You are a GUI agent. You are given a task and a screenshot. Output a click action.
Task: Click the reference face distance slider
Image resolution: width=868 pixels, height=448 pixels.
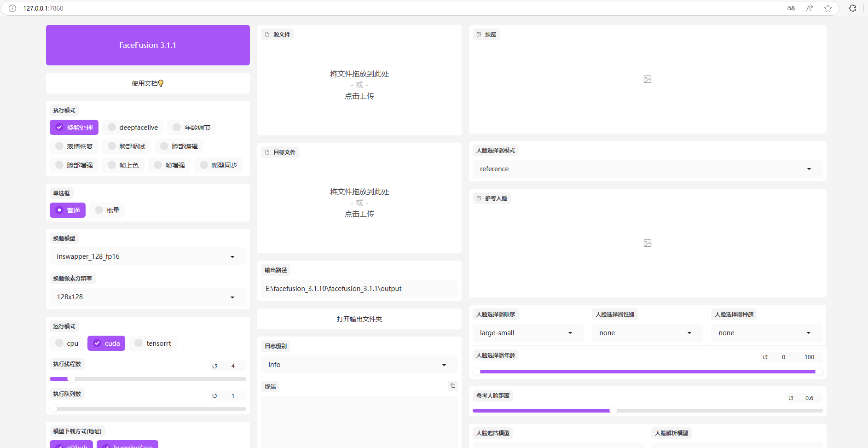(x=648, y=411)
